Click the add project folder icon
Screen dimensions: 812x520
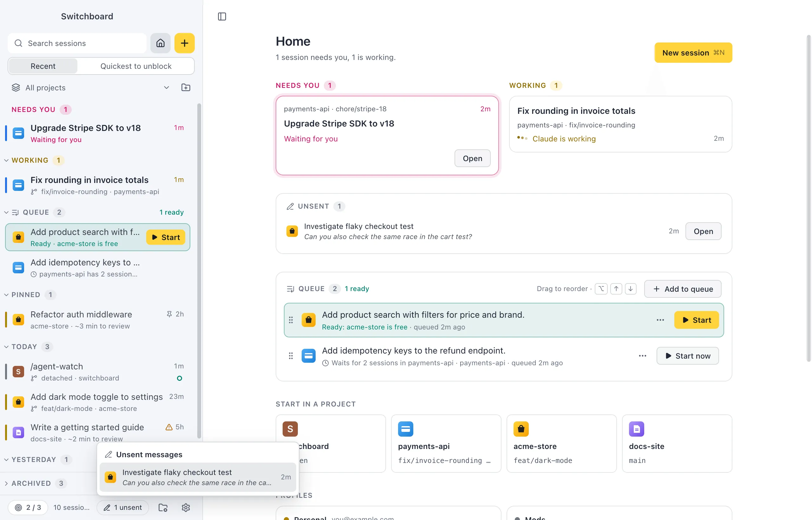186,88
